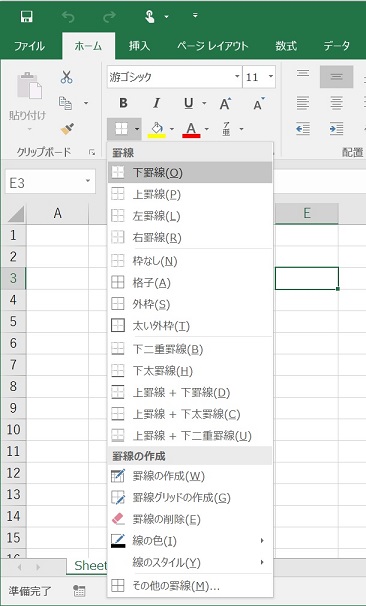Apply the red font color
The image size is (366, 606).
(x=191, y=129)
